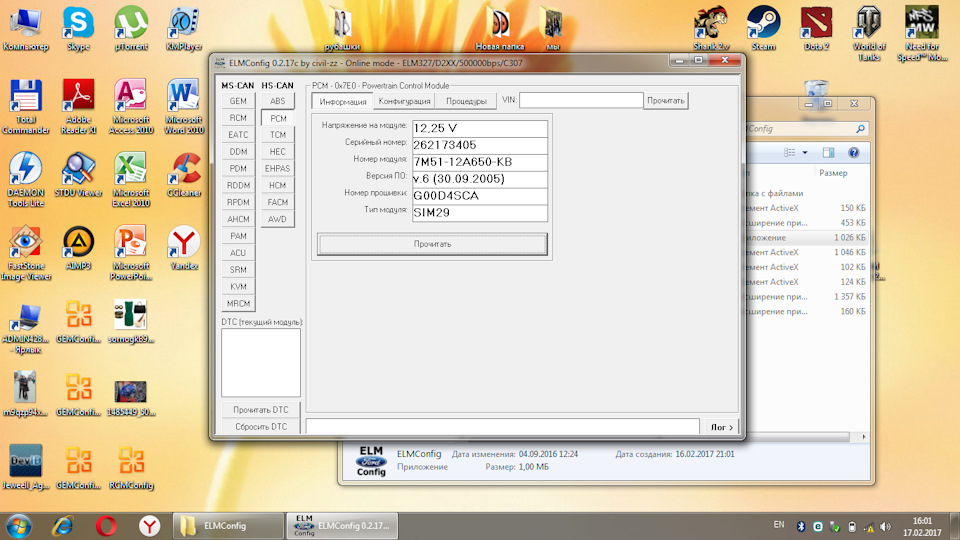Select PCM module under HS-CAN
The image size is (960, 540).
[x=278, y=118]
